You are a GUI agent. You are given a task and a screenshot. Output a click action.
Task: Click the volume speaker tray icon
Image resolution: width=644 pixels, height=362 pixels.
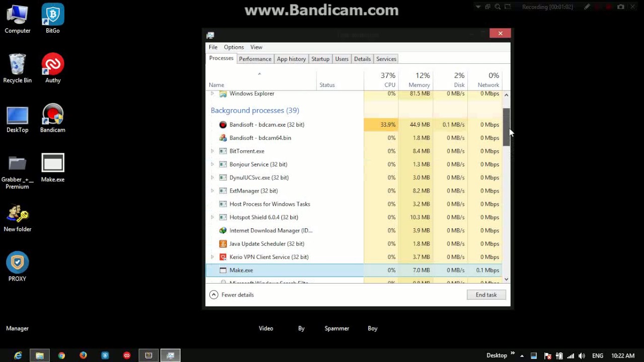click(582, 355)
